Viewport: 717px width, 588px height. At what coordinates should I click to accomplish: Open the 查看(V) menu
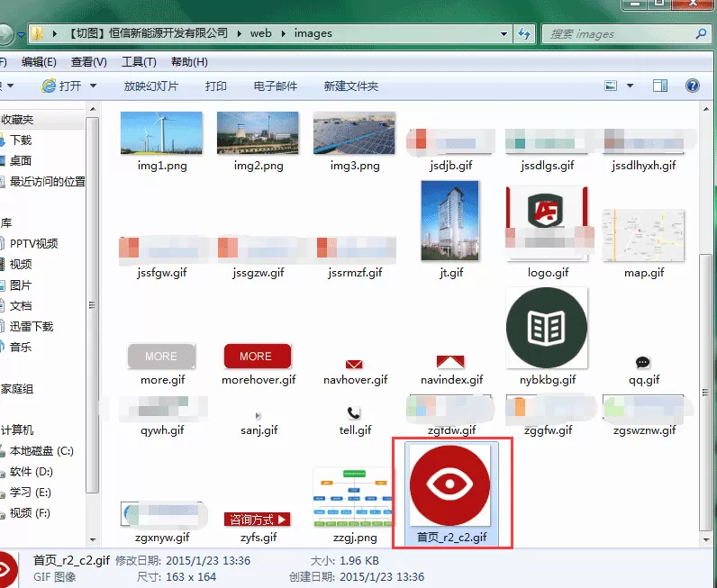coord(88,62)
